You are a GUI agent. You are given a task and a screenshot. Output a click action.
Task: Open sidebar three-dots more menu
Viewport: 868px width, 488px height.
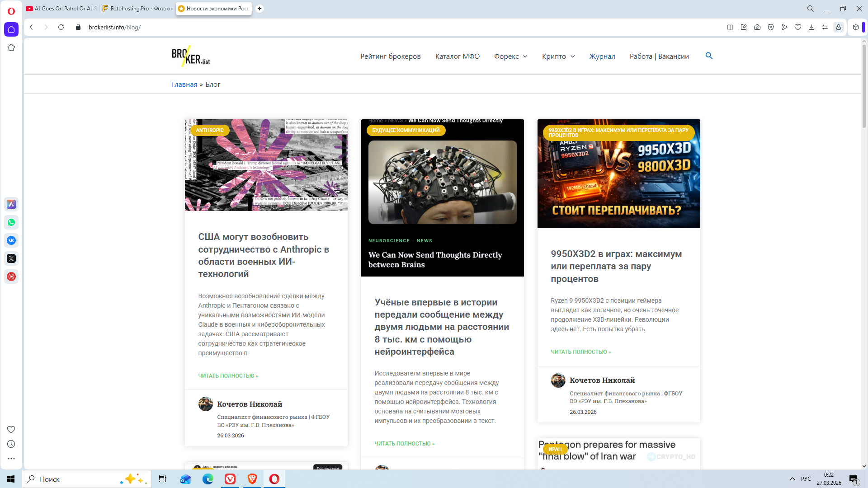coord(11,459)
